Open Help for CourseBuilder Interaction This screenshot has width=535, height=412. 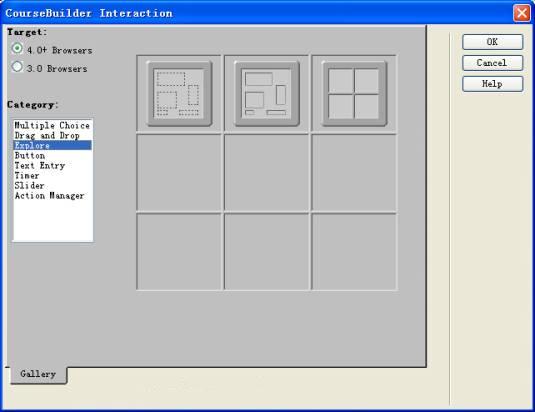click(492, 84)
